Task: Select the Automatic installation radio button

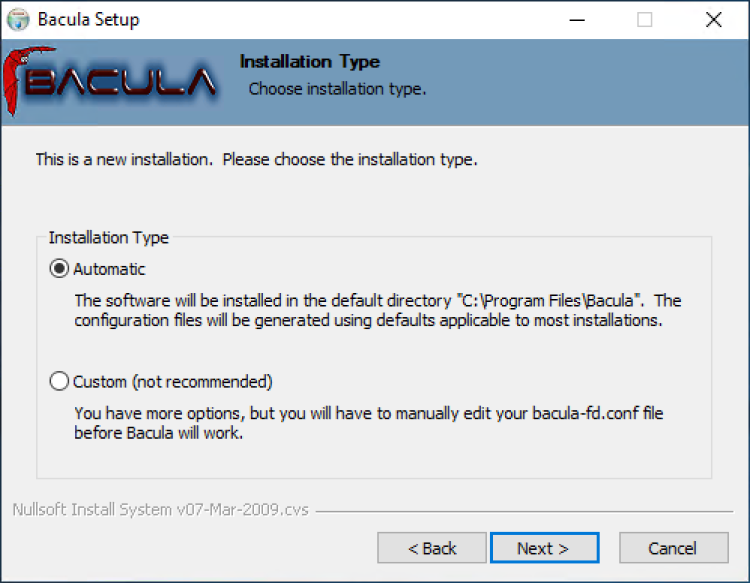Action: pos(59,269)
